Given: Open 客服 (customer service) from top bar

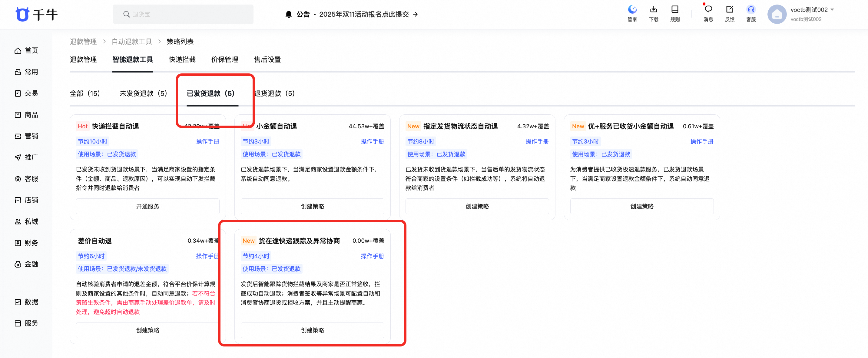Looking at the screenshot, I should [751, 13].
